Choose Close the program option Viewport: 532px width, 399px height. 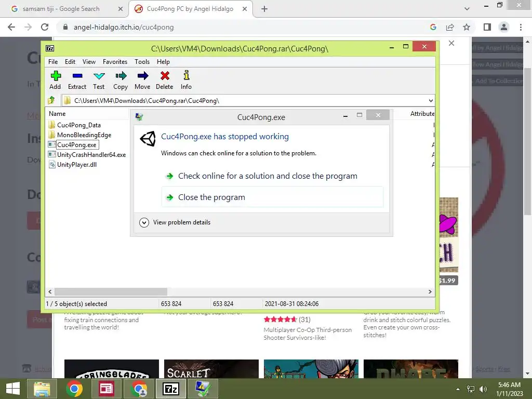point(272,197)
